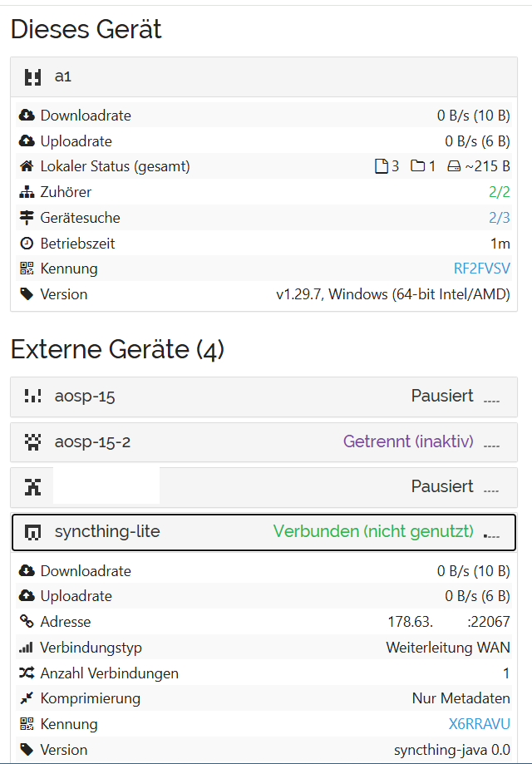
Task: Expand the aosp-15 device panel
Action: coord(264,396)
